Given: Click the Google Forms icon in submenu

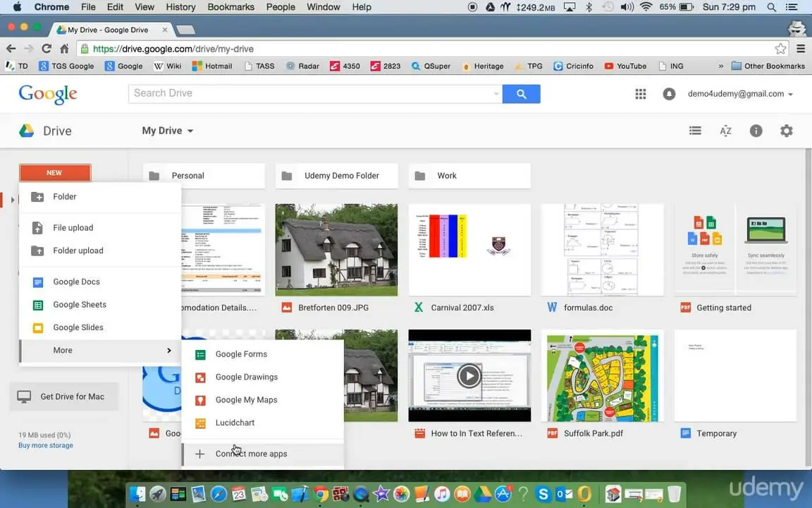Looking at the screenshot, I should [200, 355].
